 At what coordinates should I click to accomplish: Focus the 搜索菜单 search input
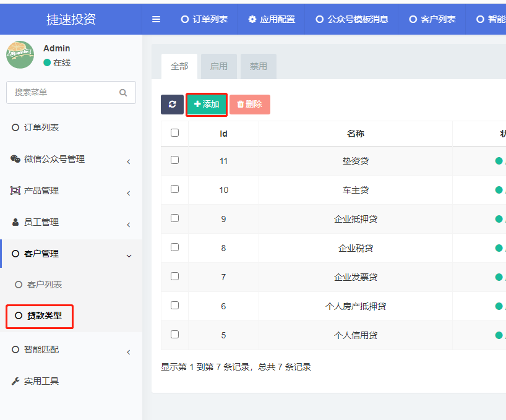tap(71, 93)
